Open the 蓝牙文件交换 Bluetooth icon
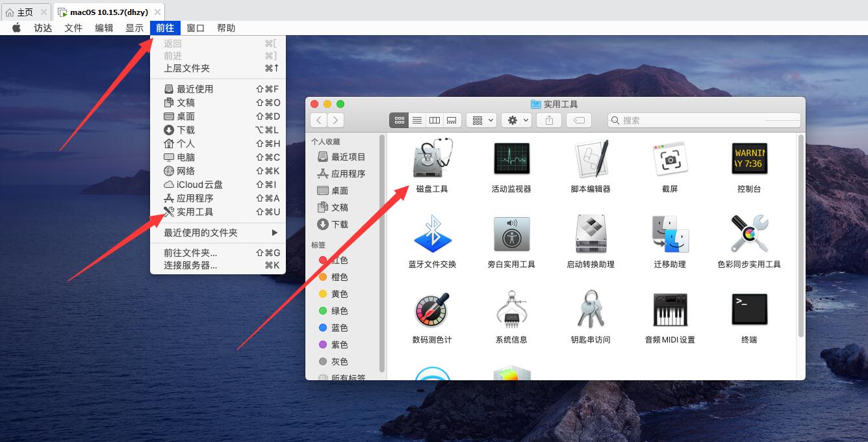Screen dimensions: 868x442 pyautogui.click(x=432, y=235)
